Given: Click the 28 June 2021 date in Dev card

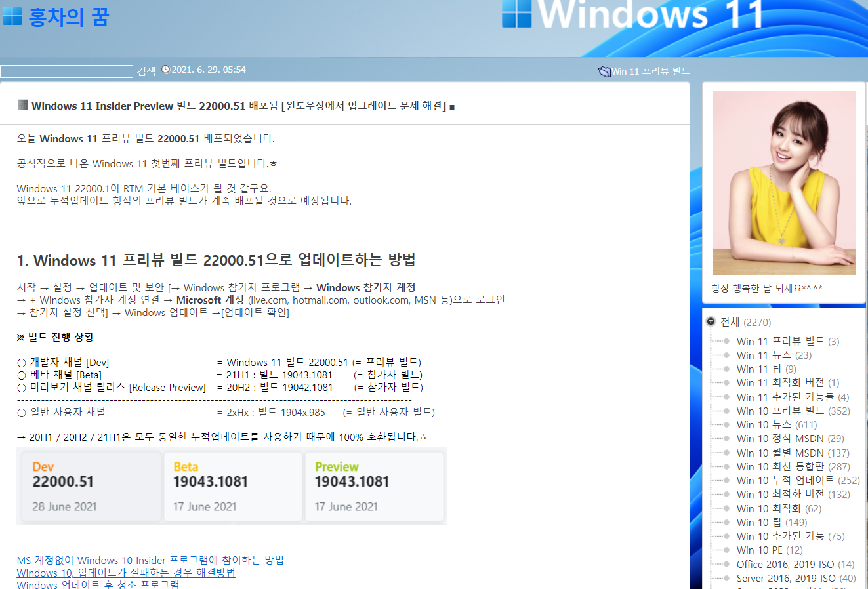Looking at the screenshot, I should pos(64,506).
